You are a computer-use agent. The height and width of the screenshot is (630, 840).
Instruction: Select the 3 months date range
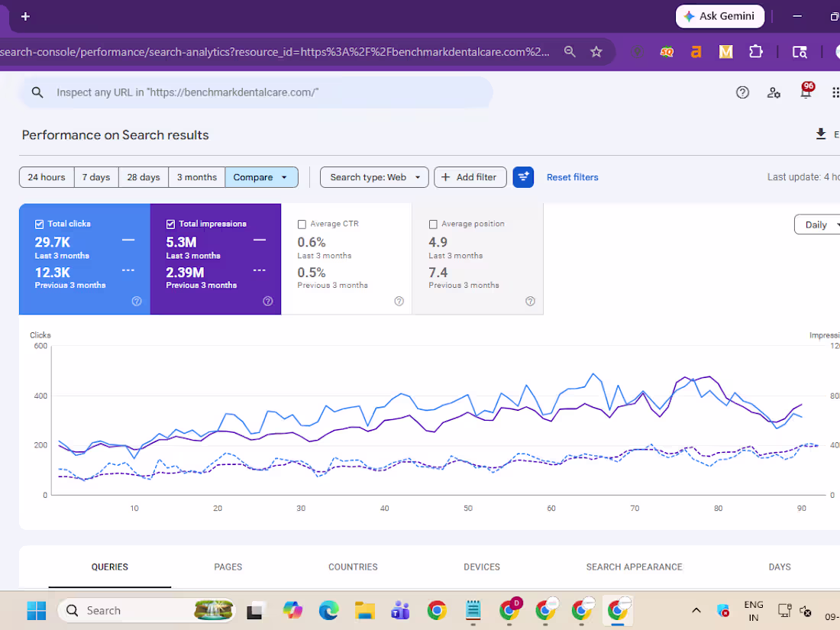(x=197, y=177)
